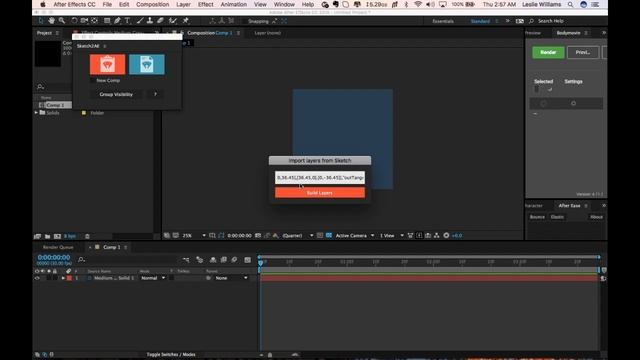The height and width of the screenshot is (360, 640).
Task: Open the composition mini-flowchart icon
Action: coord(186,260)
